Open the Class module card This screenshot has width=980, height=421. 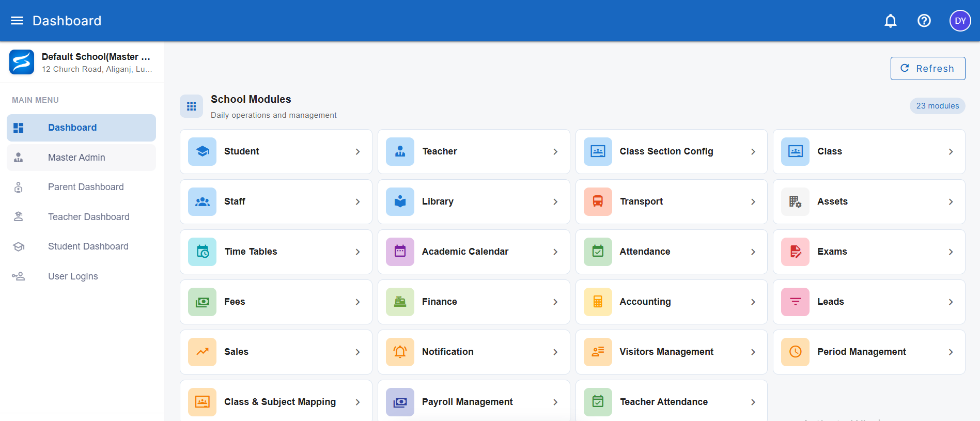[x=869, y=151]
